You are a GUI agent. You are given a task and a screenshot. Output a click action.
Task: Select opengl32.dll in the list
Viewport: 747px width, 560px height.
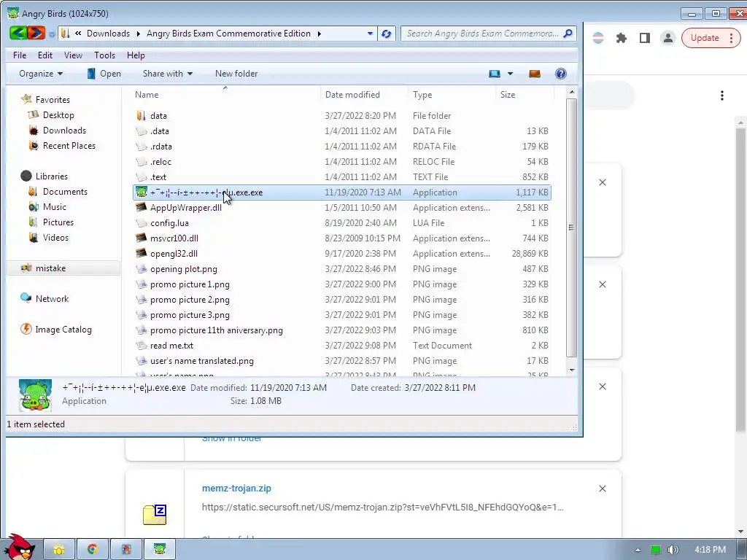click(341, 253)
